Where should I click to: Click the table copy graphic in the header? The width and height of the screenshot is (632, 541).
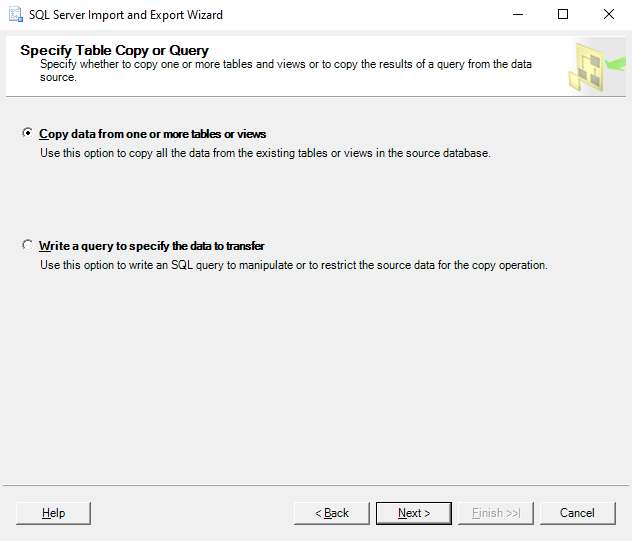[x=595, y=67]
